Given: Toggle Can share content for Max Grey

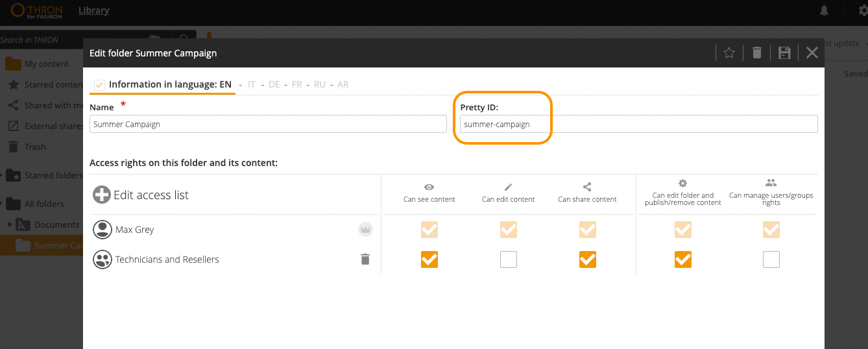Looking at the screenshot, I should pyautogui.click(x=588, y=230).
